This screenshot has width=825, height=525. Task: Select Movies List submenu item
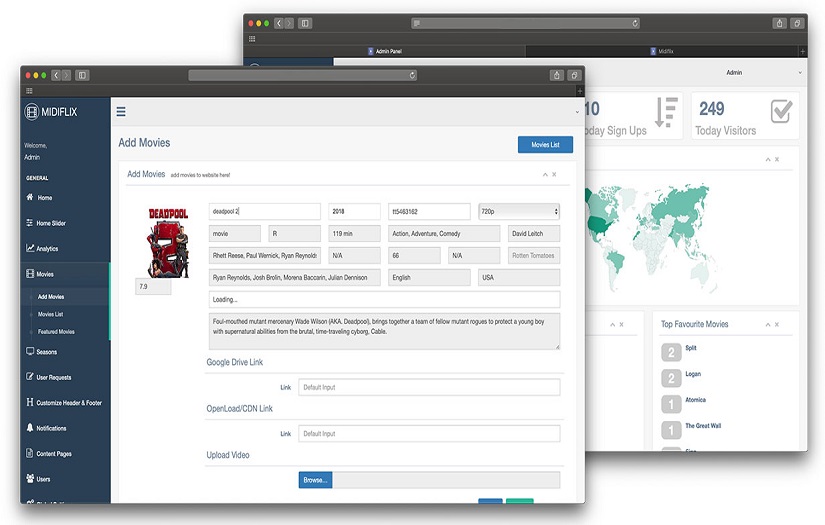51,314
